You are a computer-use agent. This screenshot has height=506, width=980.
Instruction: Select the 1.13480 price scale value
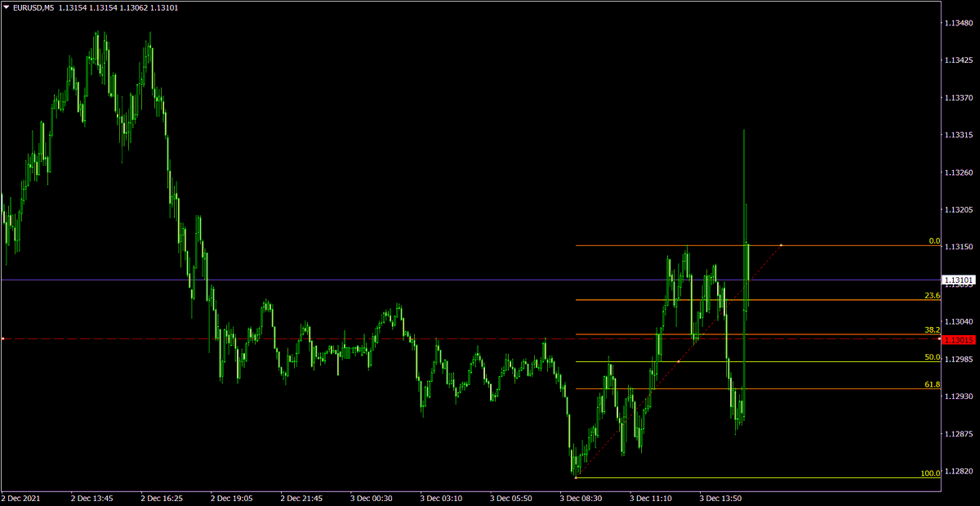tap(959, 23)
